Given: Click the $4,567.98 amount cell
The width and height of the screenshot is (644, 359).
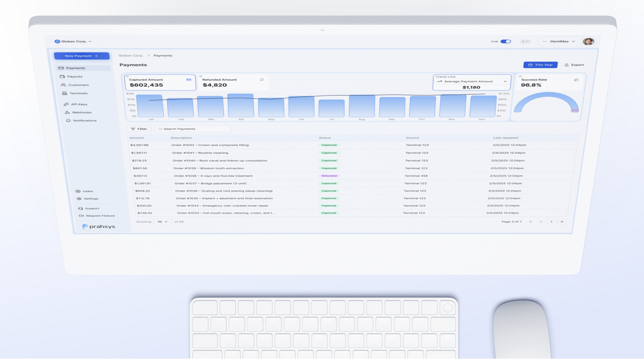Looking at the screenshot, I should 140,145.
